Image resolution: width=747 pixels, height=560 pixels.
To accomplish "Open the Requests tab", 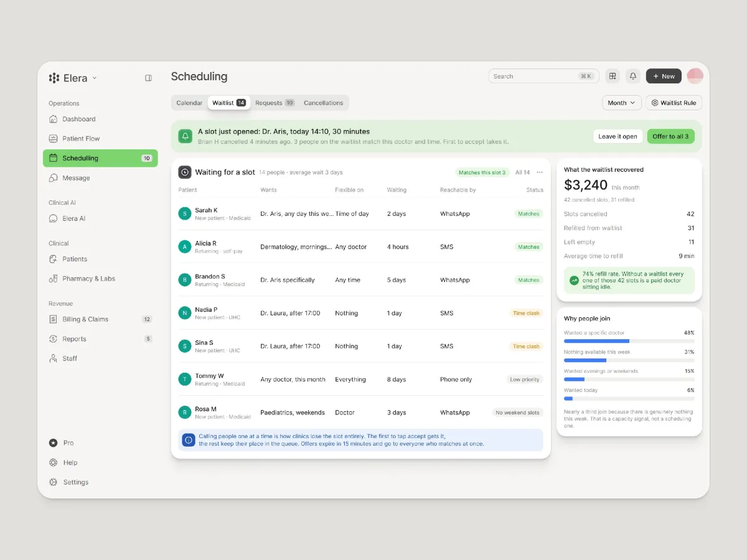I will coord(275,103).
